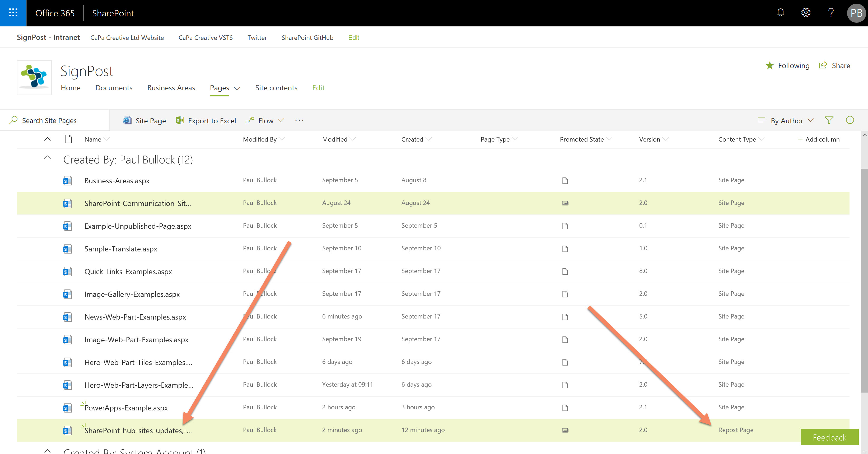Click the SignPost site logo
This screenshot has width=868, height=454.
[x=34, y=77]
